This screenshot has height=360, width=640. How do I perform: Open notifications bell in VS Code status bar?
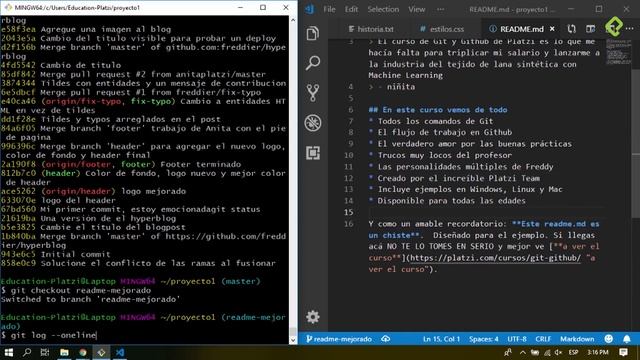click(627, 339)
